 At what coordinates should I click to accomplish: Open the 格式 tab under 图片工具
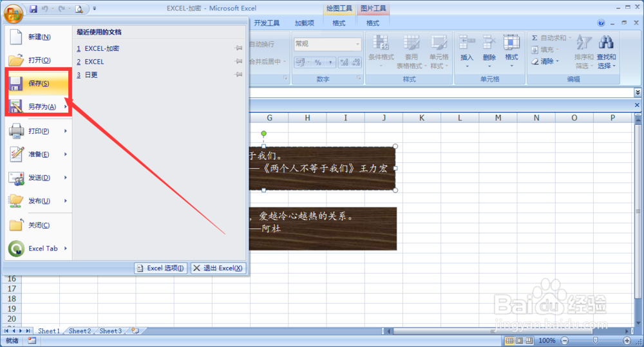click(x=373, y=23)
